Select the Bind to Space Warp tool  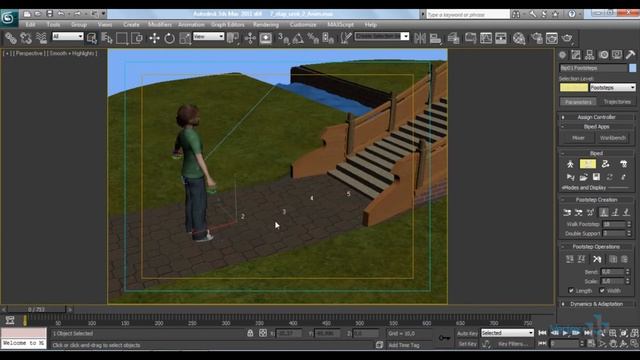pyautogui.click(x=41, y=38)
